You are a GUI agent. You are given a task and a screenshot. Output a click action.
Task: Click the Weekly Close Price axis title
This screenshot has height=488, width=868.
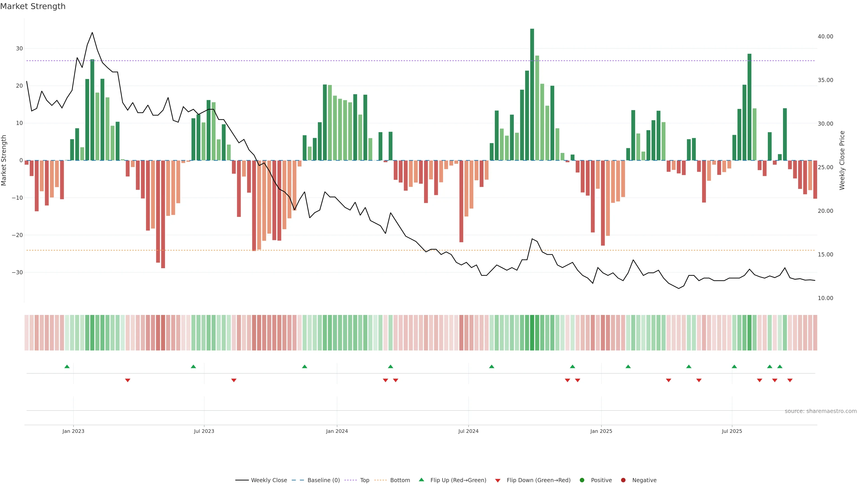point(842,160)
